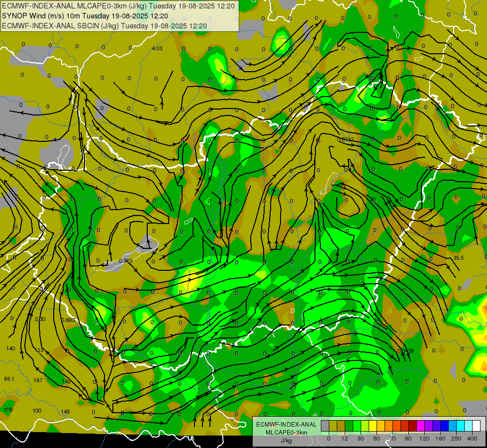Pick the cyan swatch in the color scale

click(461, 426)
